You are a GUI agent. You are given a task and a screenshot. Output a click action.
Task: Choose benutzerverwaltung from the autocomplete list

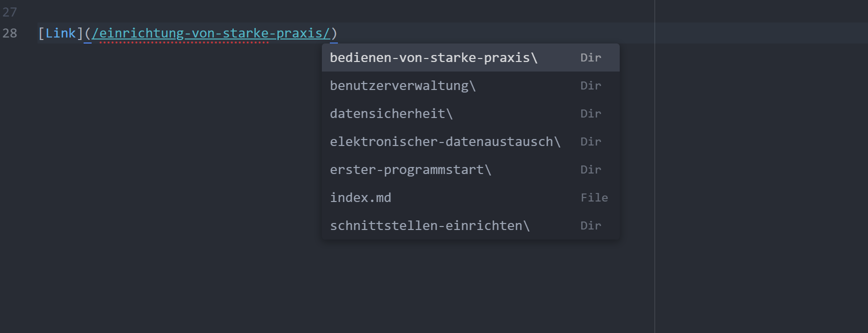pyautogui.click(x=402, y=86)
